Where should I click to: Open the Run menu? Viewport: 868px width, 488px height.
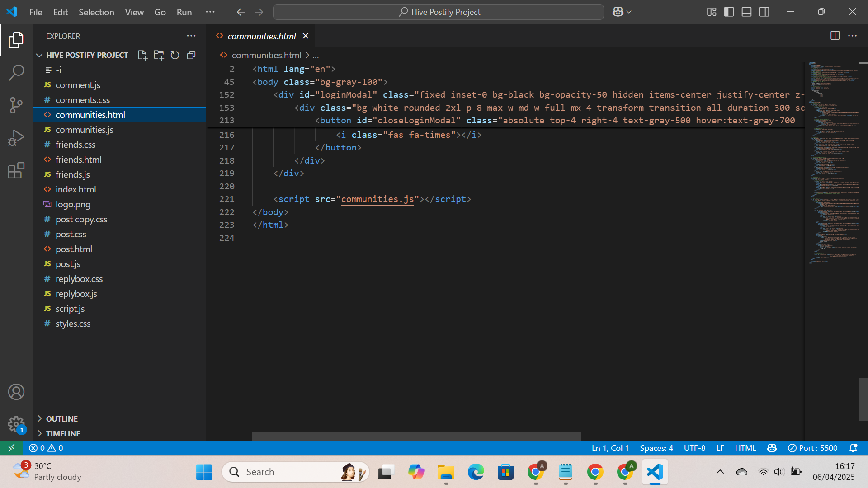point(184,12)
